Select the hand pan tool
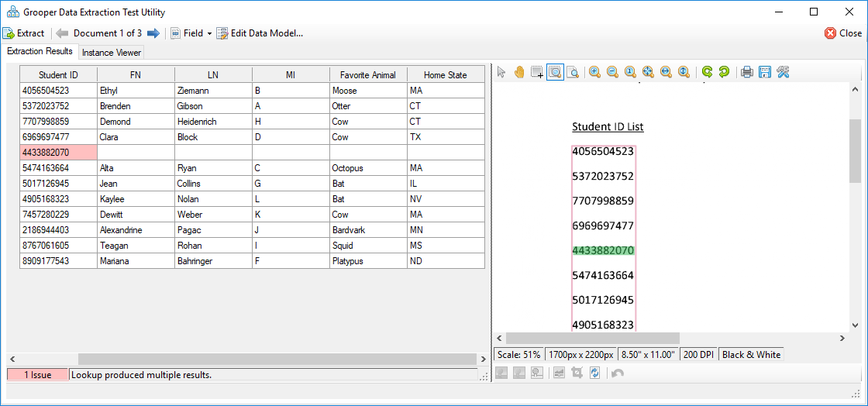This screenshot has height=406, width=868. click(x=518, y=72)
